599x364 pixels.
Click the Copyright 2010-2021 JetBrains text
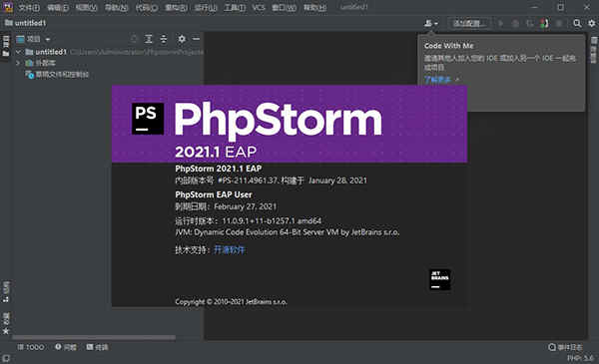232,302
